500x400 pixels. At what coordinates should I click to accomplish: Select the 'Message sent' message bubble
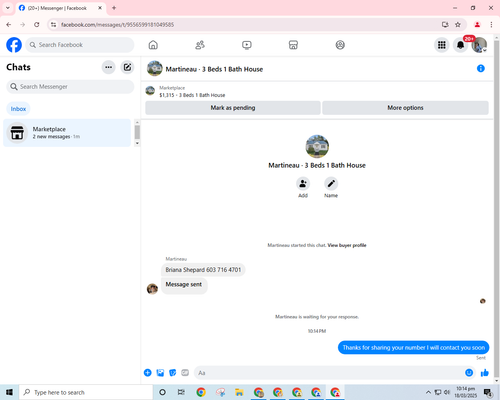[184, 285]
